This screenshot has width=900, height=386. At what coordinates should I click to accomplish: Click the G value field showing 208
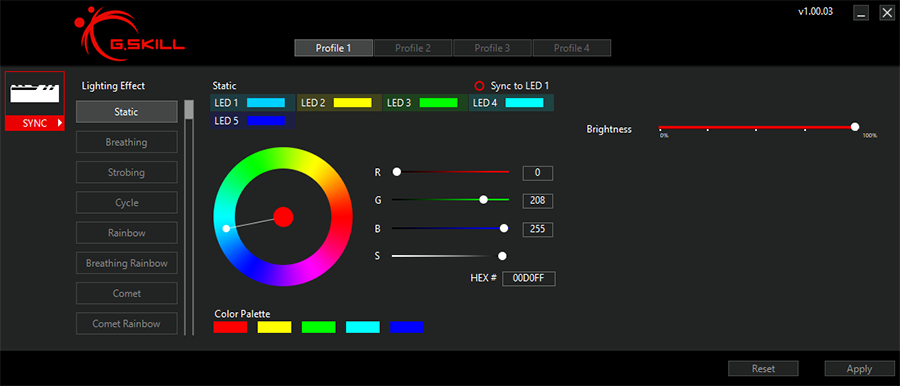(538, 201)
